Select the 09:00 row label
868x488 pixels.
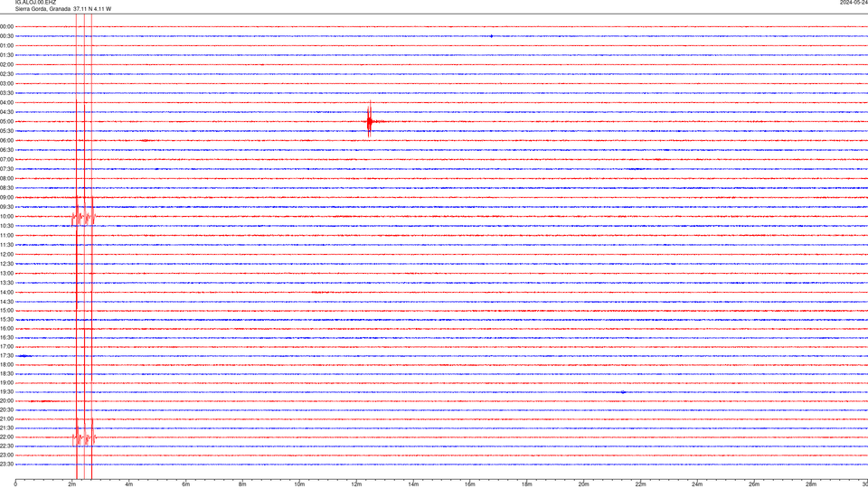[x=6, y=197]
